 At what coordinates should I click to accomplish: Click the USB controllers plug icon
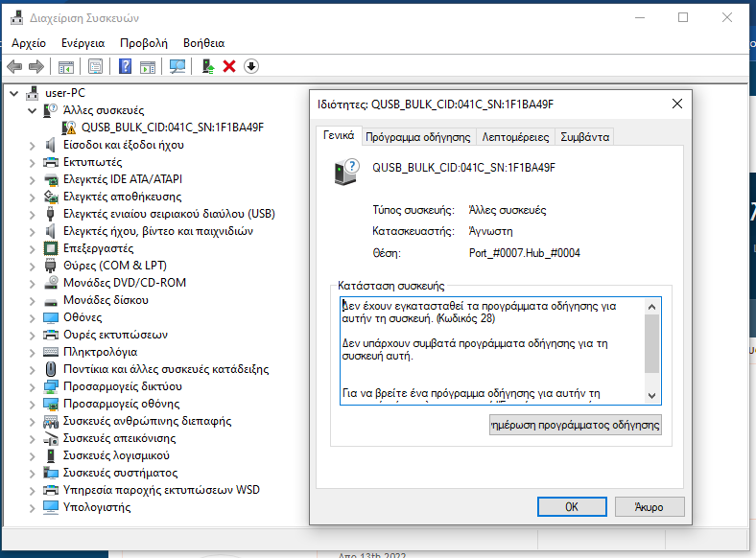(x=51, y=214)
